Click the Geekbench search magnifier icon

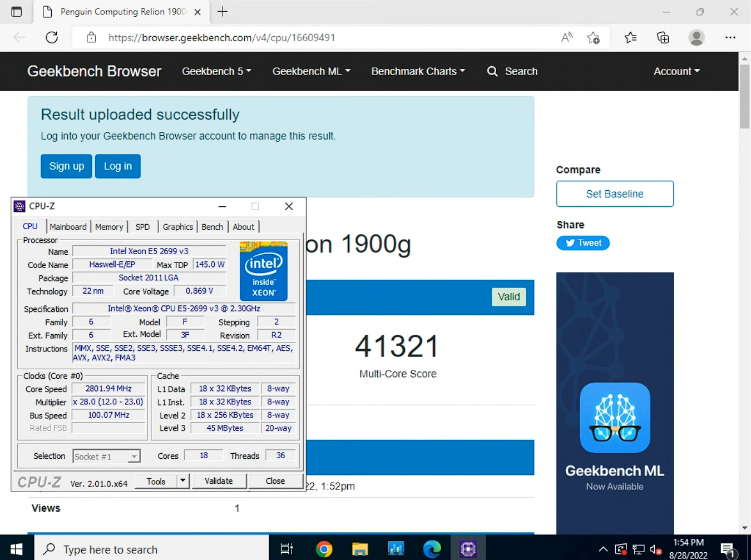(x=492, y=71)
